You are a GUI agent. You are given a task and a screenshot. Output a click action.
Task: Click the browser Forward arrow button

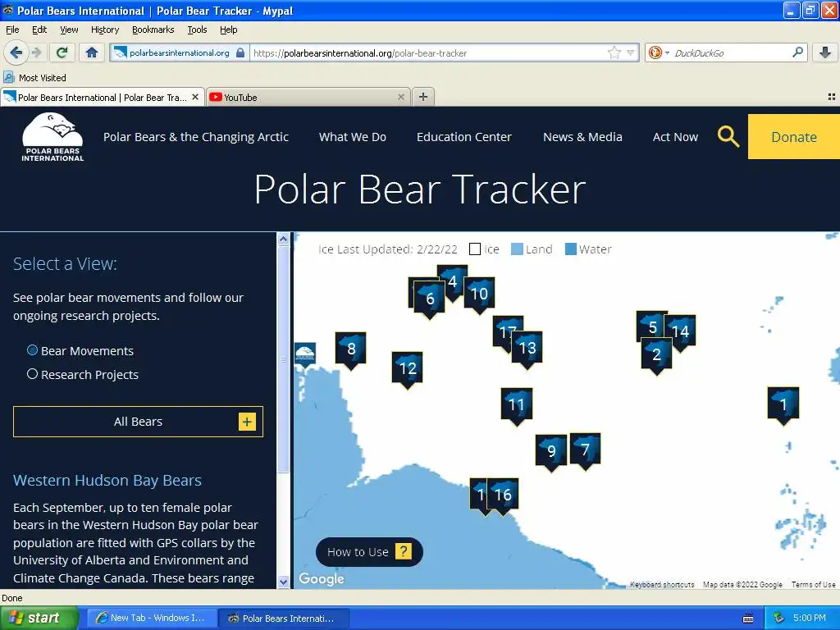(x=36, y=52)
